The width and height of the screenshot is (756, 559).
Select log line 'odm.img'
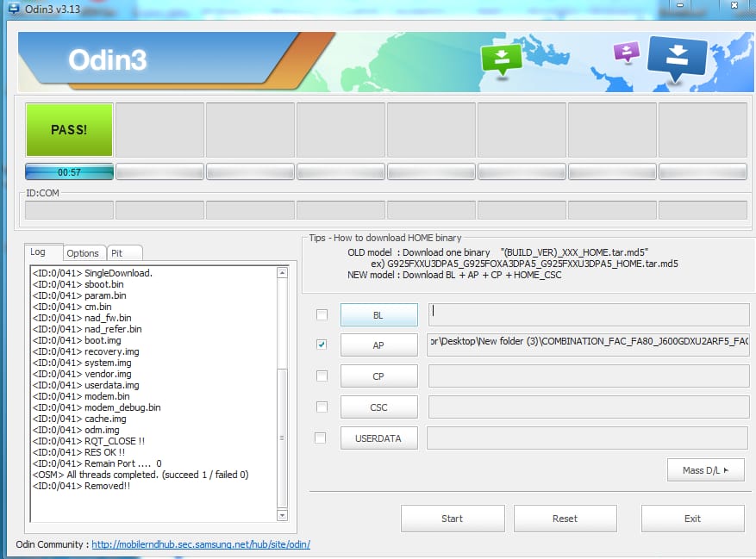coord(76,429)
